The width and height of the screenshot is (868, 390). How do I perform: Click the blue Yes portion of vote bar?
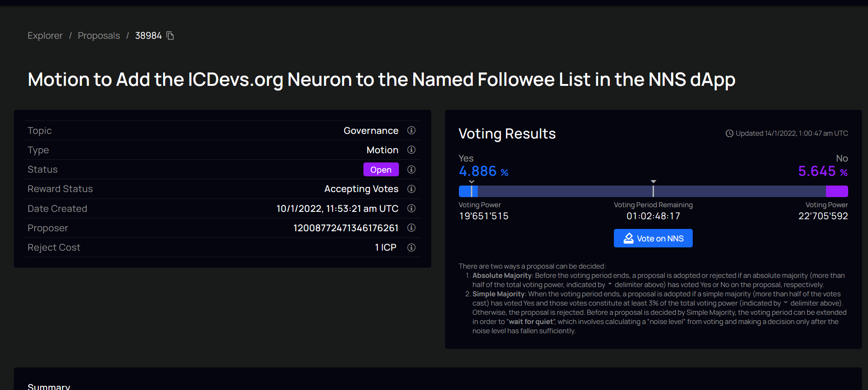[468, 192]
